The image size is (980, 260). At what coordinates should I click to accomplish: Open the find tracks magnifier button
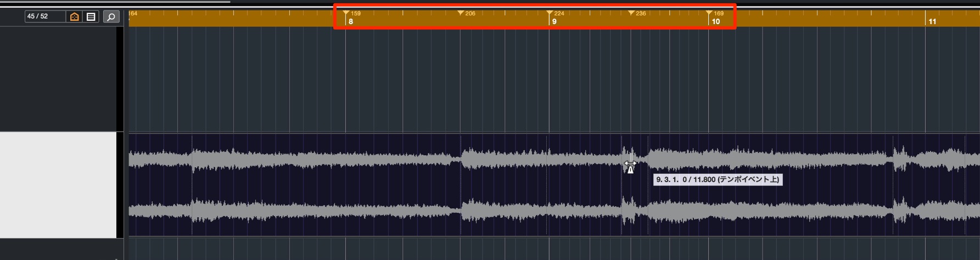coord(111,17)
